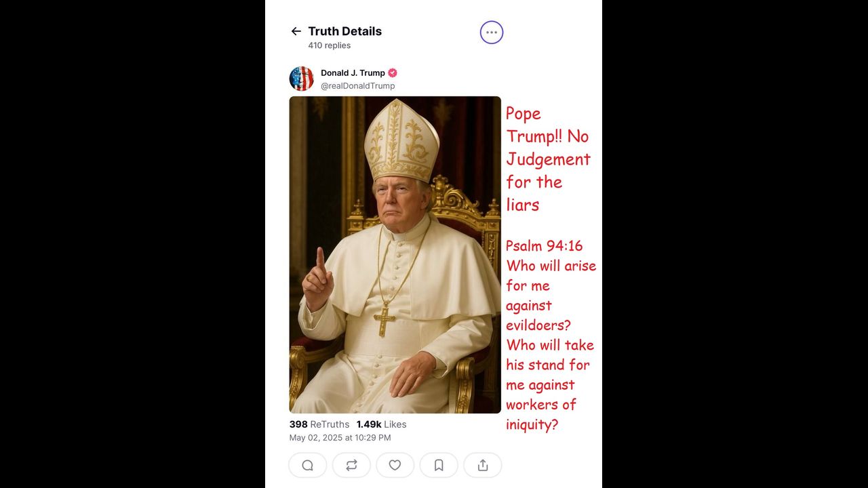Screen dimensions: 868x488
Task: Like the post with the heart icon
Action: 395,465
